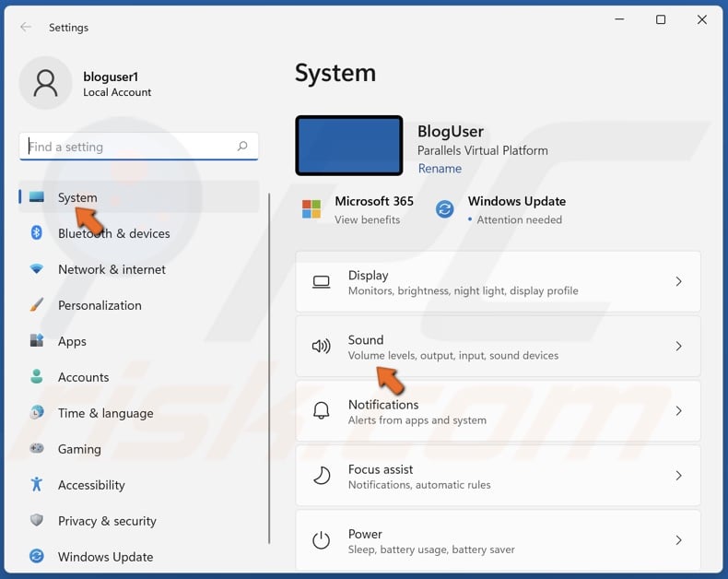
Task: Select the Apps category label
Action: (x=72, y=341)
